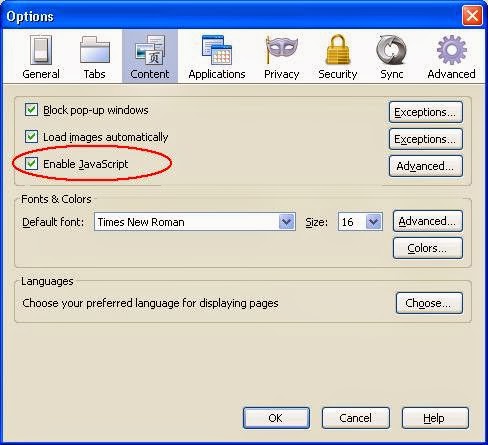Click the Default font label text
The width and height of the screenshot is (488, 445).
click(x=53, y=222)
